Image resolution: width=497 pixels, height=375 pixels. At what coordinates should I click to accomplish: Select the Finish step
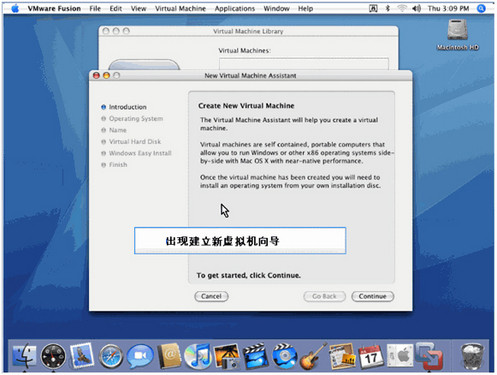point(114,165)
